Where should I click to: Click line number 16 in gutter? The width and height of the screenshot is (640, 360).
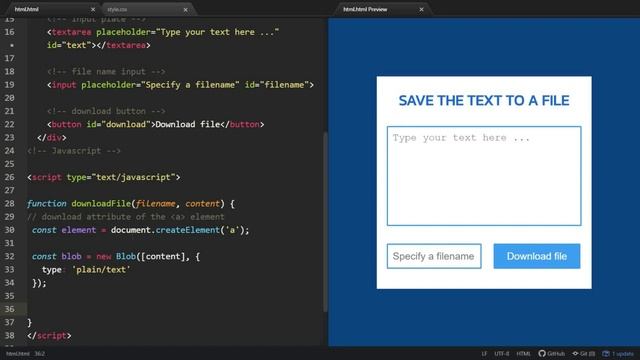click(9, 32)
